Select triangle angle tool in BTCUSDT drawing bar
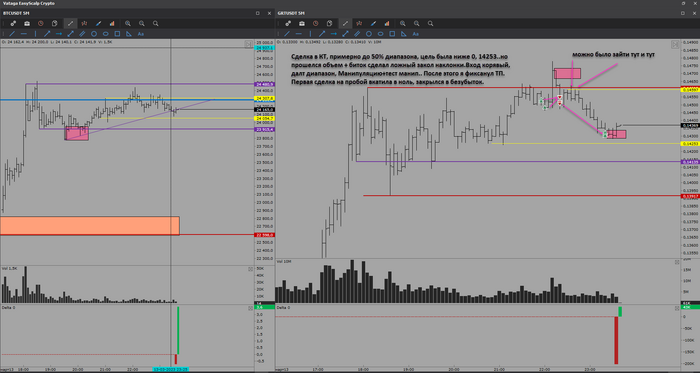The width and height of the screenshot is (700, 373). click(129, 33)
